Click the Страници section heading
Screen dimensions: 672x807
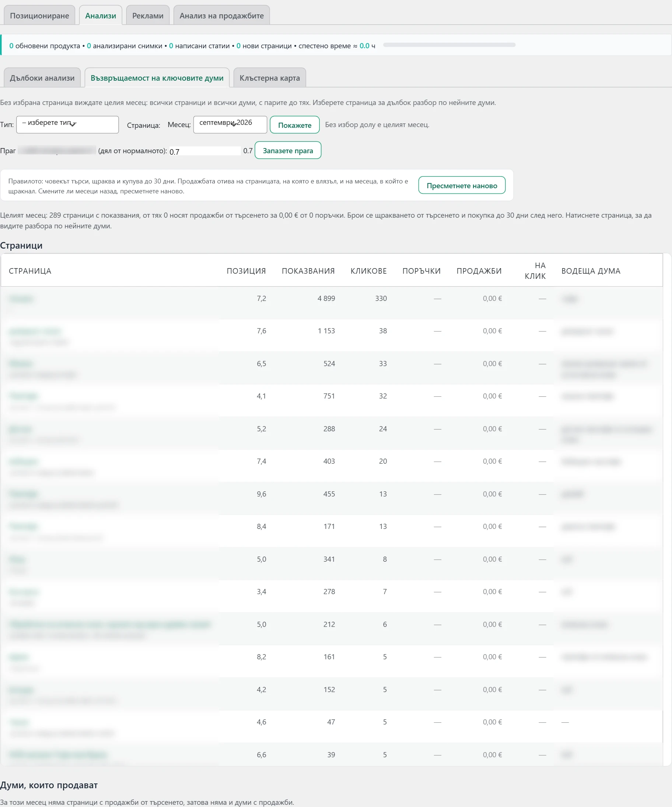point(21,245)
